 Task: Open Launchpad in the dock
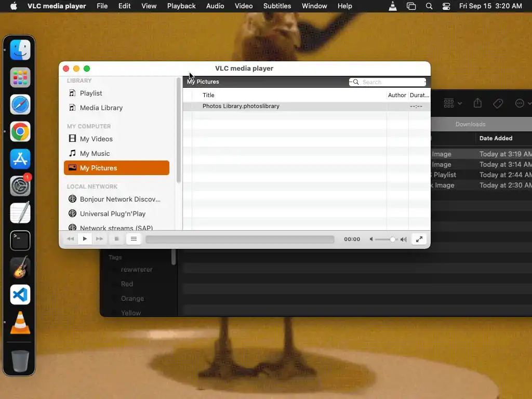[20, 77]
